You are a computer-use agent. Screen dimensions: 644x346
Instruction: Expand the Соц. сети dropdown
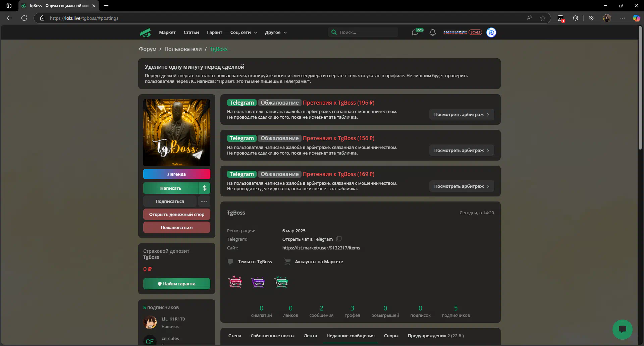coord(244,33)
